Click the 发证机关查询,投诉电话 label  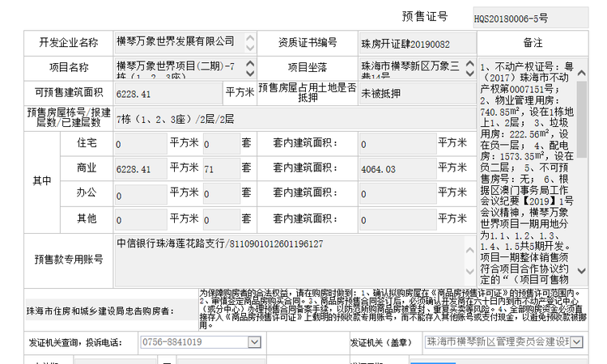coord(75,342)
